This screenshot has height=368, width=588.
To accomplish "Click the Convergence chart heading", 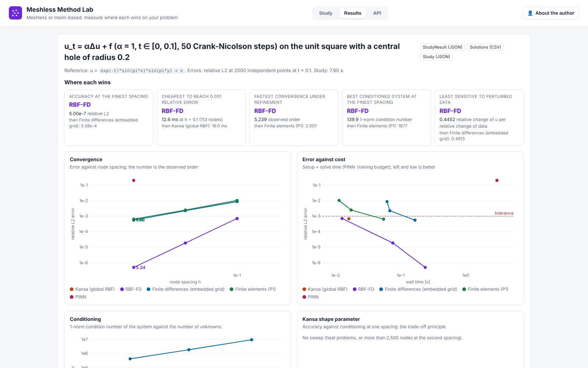I will [x=86, y=159].
